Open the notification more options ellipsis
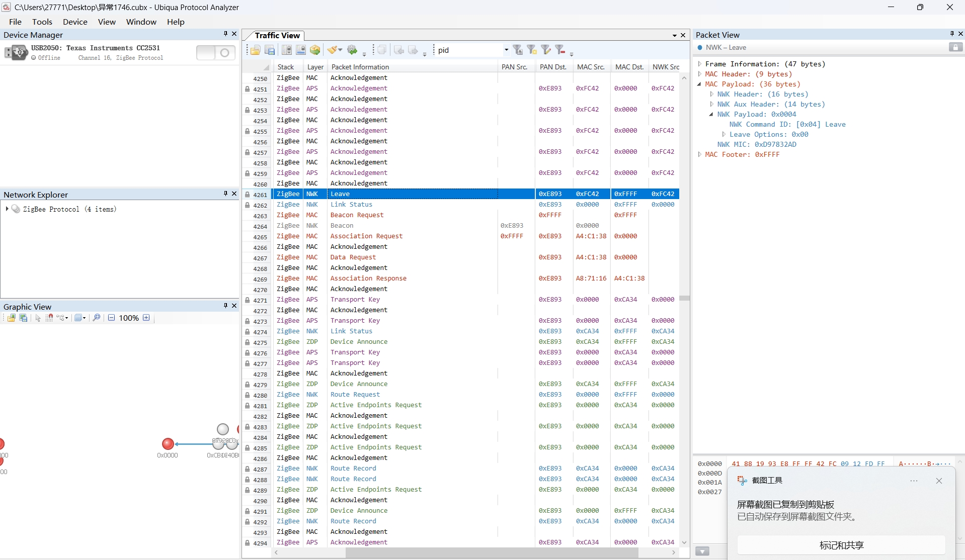965x560 pixels. point(914,481)
